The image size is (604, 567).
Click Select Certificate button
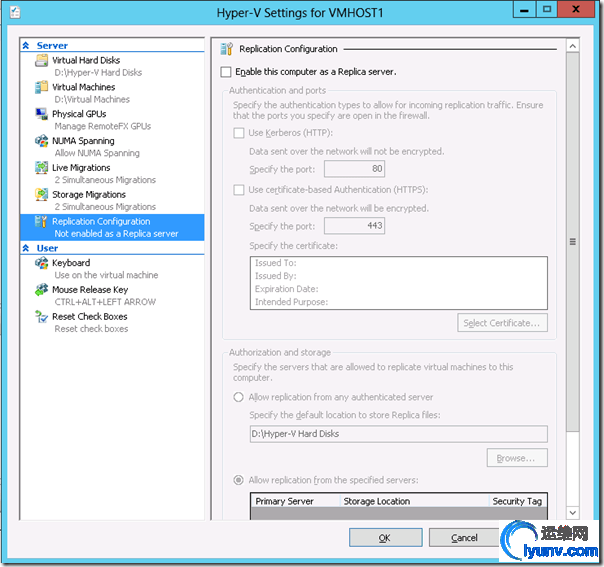[502, 323]
